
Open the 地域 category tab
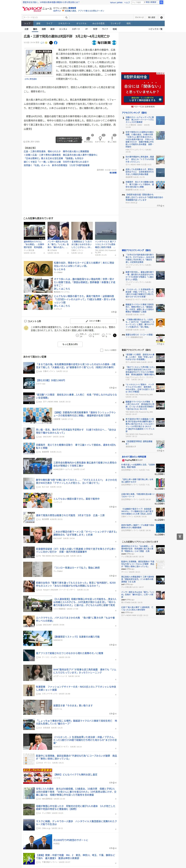click(114, 29)
